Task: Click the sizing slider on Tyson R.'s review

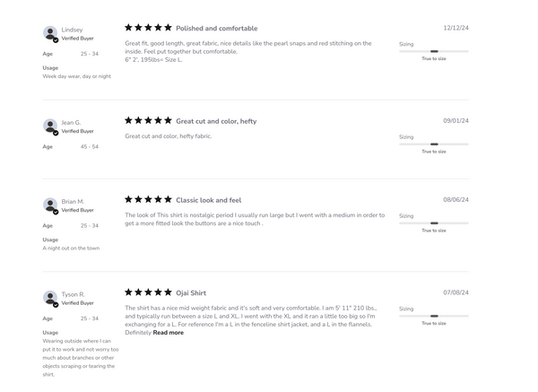Action: coord(434,316)
